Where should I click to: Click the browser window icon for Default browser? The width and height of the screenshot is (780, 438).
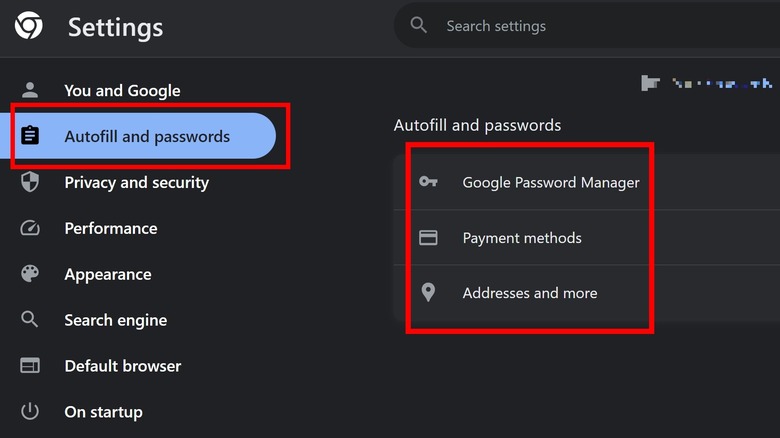pyautogui.click(x=30, y=366)
